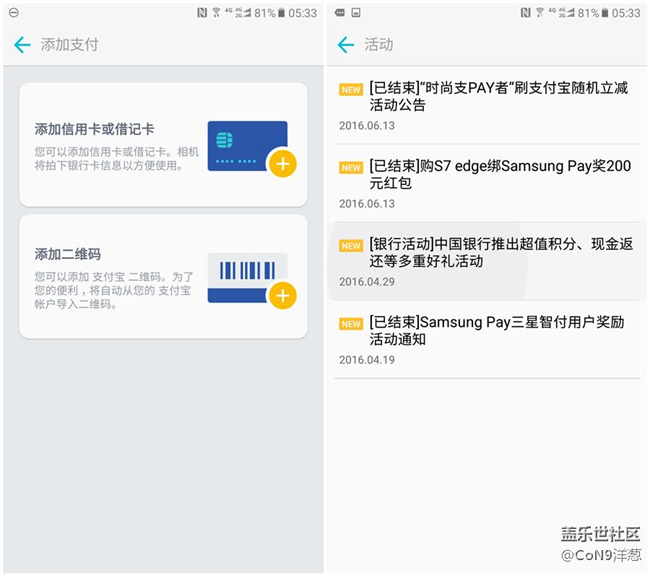Tap the 活动 header title

tap(379, 45)
